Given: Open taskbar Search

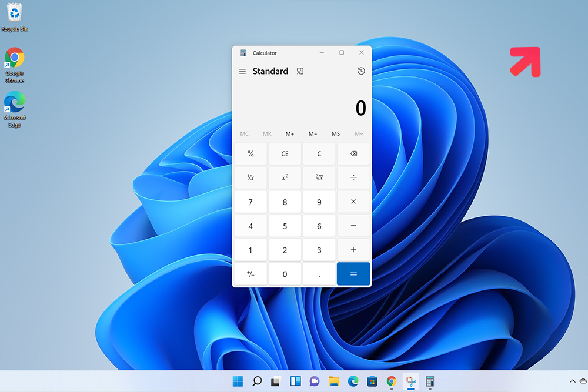Looking at the screenshot, I should pyautogui.click(x=257, y=381).
